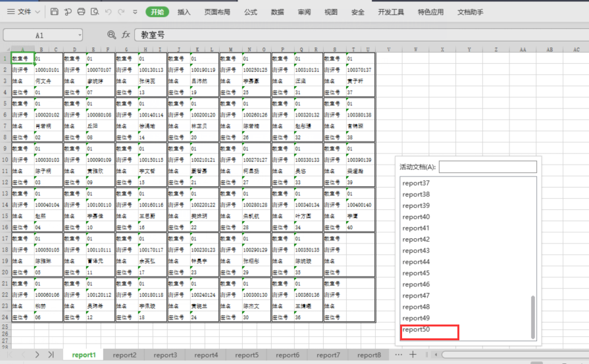This screenshot has width=589, height=364.
Task: Expand the quick access toolbar customize arrow
Action: (x=134, y=12)
